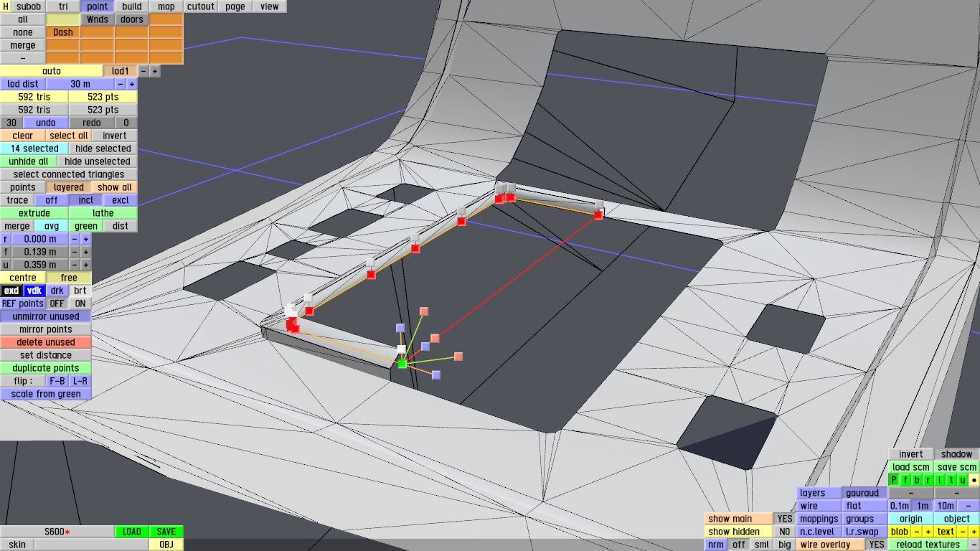
Task: Click scale from green
Action: pyautogui.click(x=46, y=394)
